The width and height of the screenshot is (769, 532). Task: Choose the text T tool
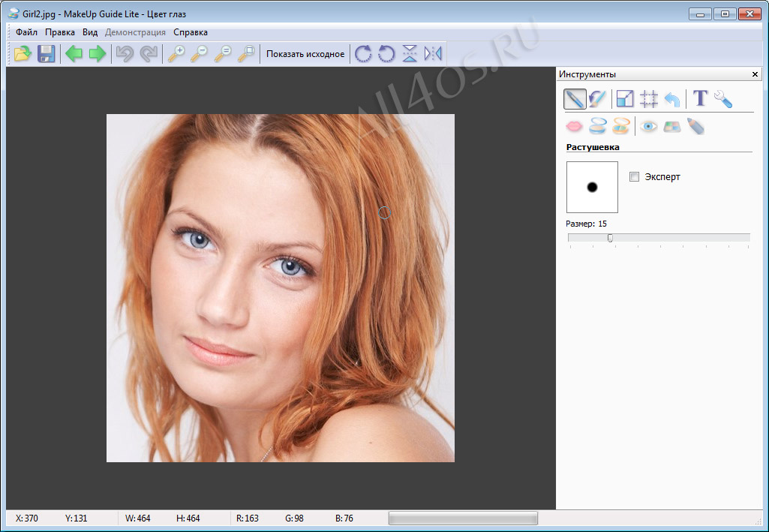(x=700, y=98)
